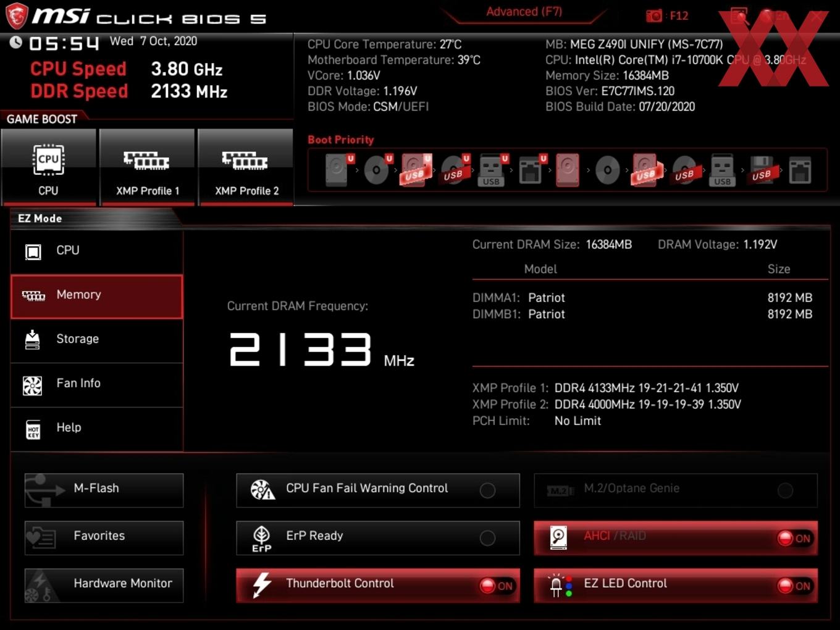Click the MB: MEG Z490I UNIFY text
Image resolution: width=840 pixels, height=630 pixels.
pyautogui.click(x=634, y=44)
